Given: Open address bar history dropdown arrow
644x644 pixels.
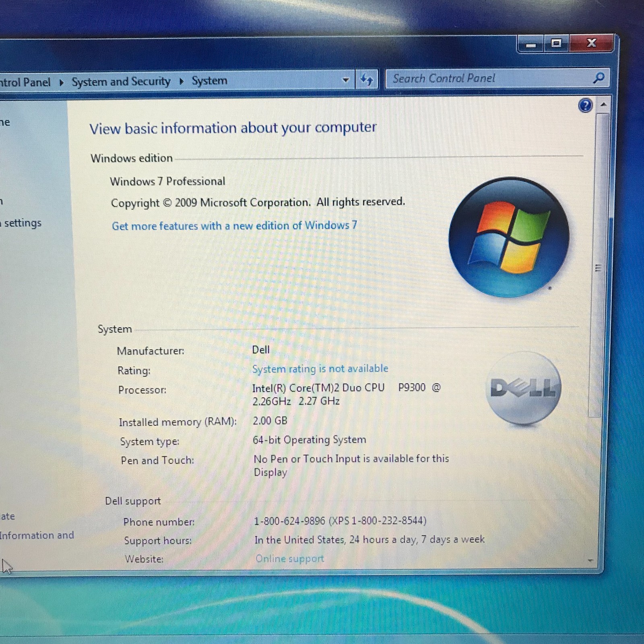Looking at the screenshot, I should 345,80.
